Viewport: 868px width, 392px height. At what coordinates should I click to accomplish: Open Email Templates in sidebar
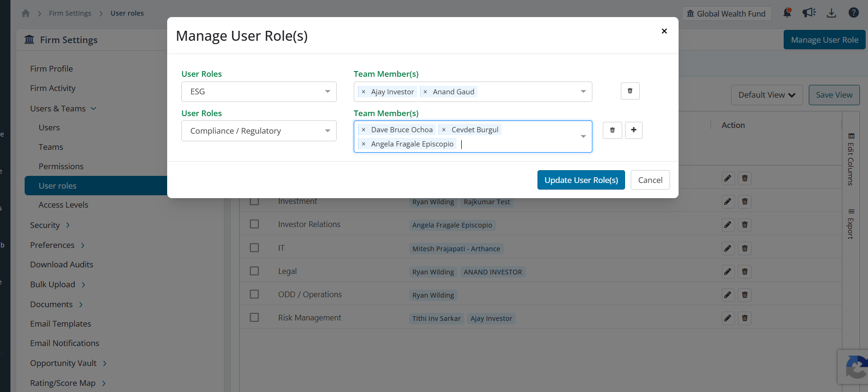coord(61,324)
